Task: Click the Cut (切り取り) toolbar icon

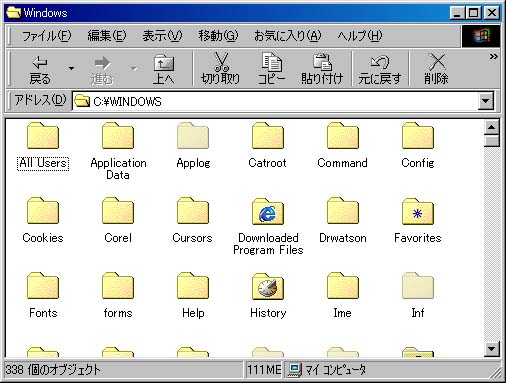Action: [220, 69]
